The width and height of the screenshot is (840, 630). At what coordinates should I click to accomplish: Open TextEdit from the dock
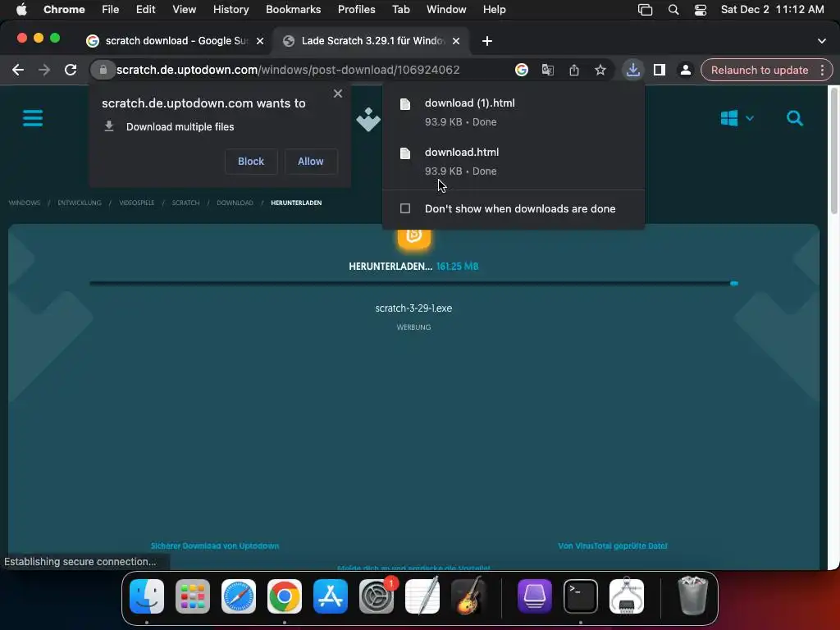tap(422, 596)
